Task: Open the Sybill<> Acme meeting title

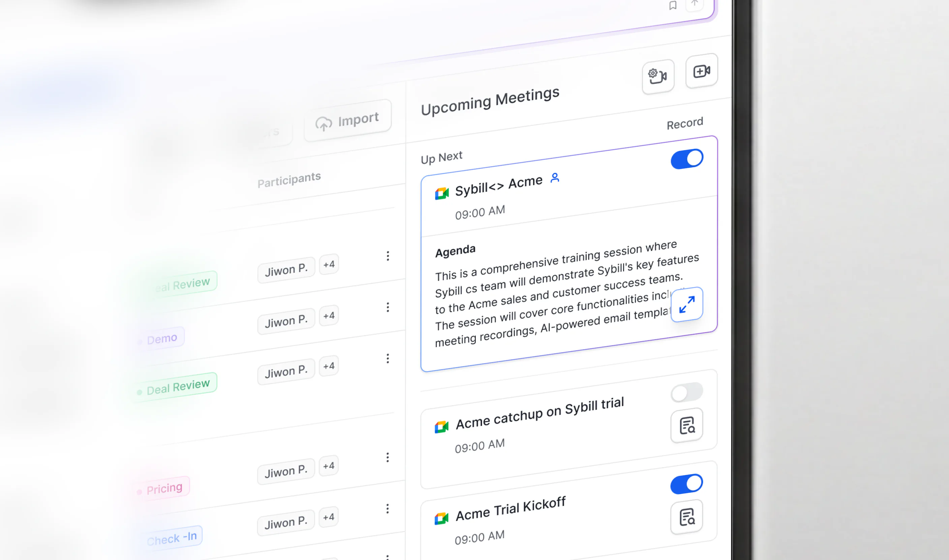Action: [498, 185]
